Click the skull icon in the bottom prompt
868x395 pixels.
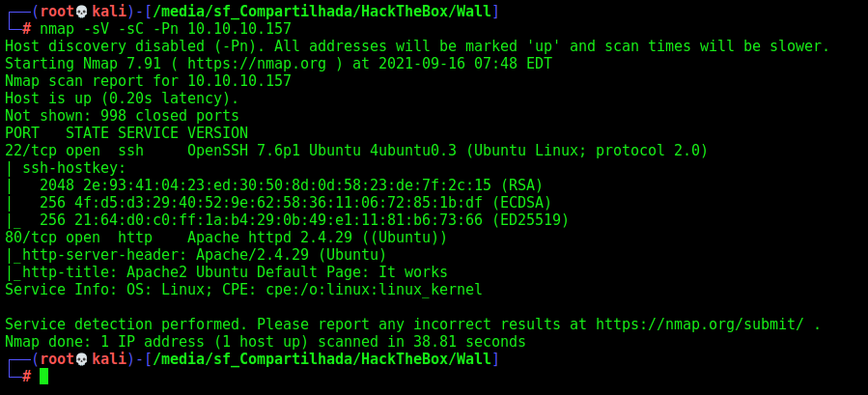click(x=81, y=359)
